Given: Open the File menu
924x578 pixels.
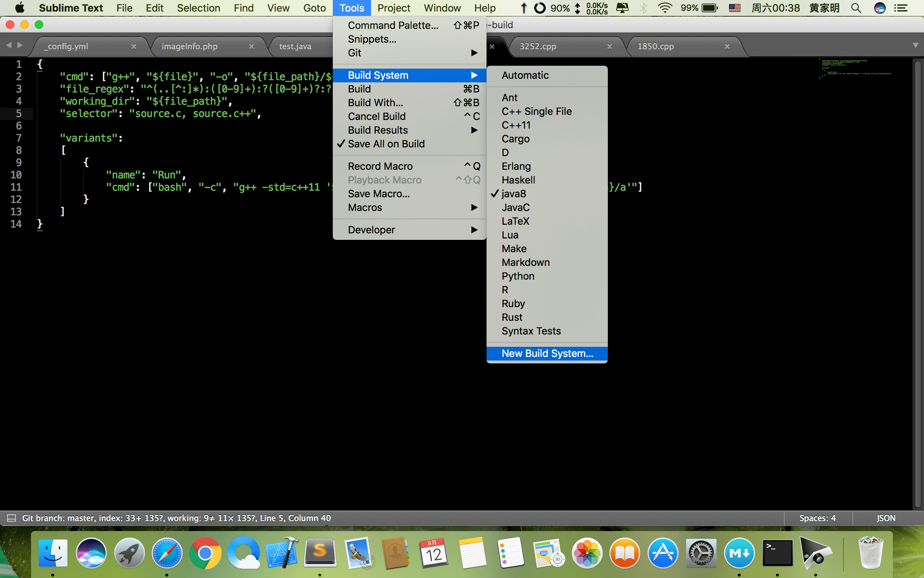Looking at the screenshot, I should [x=125, y=8].
